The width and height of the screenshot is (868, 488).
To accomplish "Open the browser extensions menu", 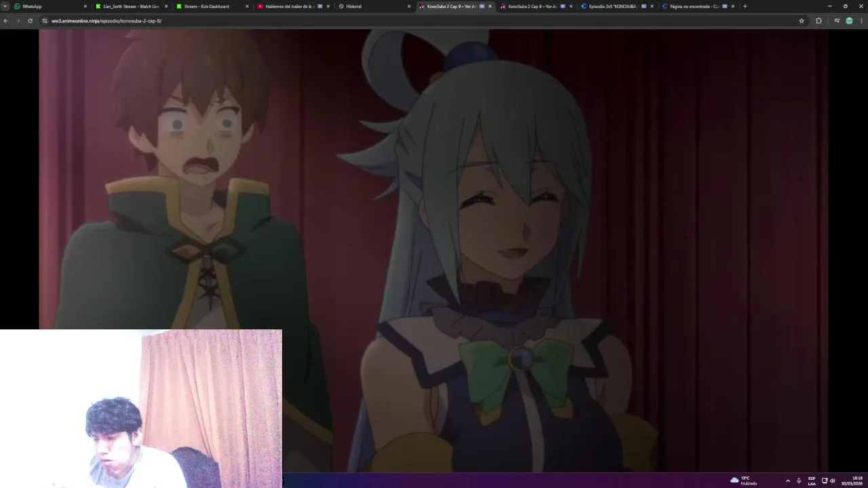I will 818,21.
